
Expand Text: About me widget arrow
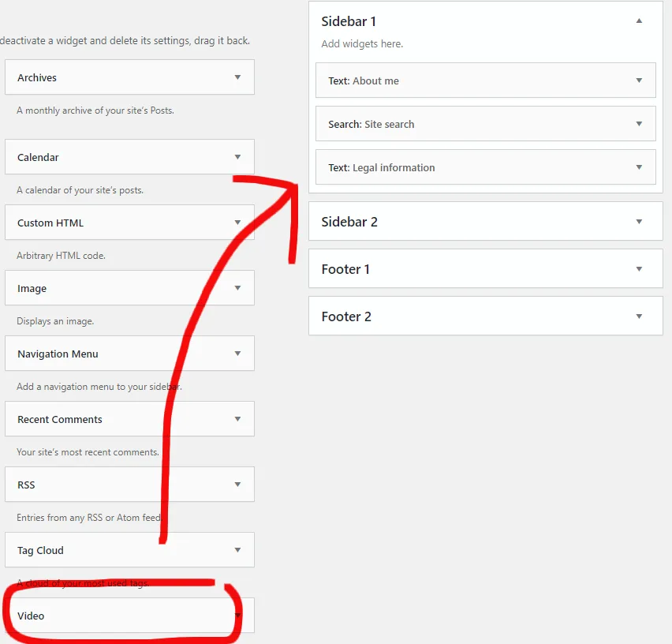(x=639, y=80)
